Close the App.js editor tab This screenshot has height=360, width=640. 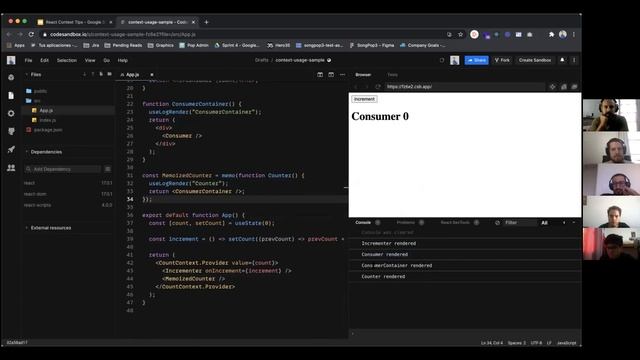click(152, 75)
